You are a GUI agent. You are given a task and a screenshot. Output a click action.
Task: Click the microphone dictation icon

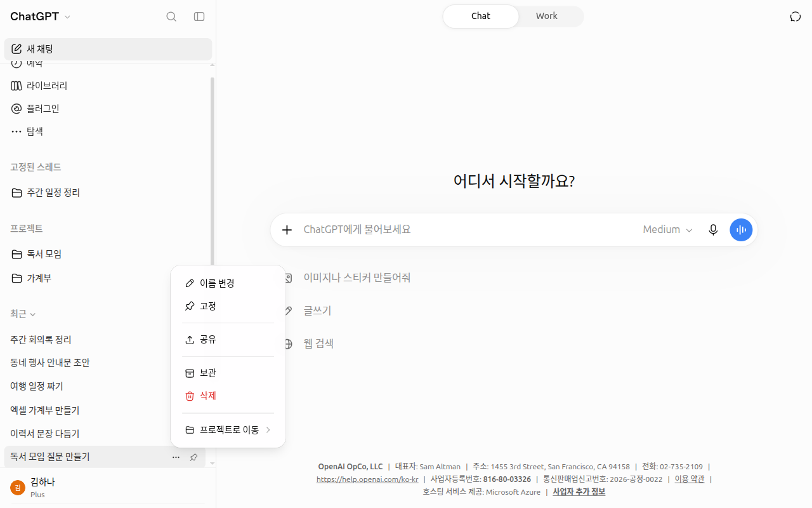(713, 230)
